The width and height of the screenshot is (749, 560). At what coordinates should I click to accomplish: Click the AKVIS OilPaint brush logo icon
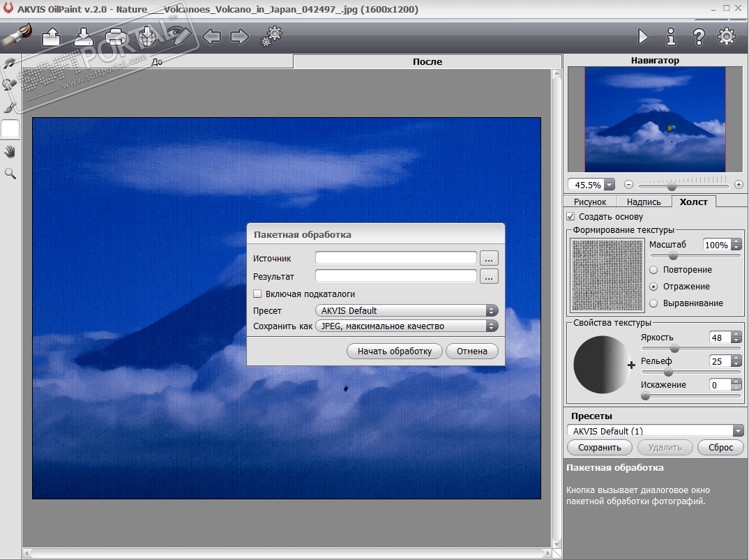[16, 37]
